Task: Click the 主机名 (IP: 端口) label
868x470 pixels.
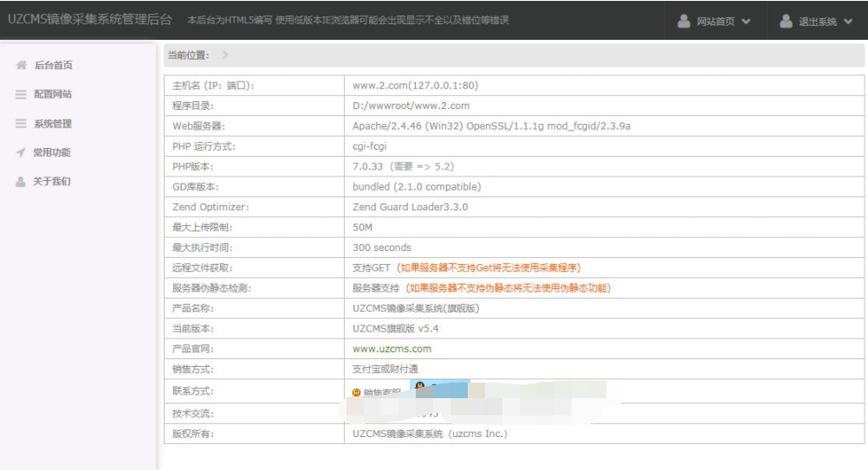Action: pyautogui.click(x=213, y=86)
